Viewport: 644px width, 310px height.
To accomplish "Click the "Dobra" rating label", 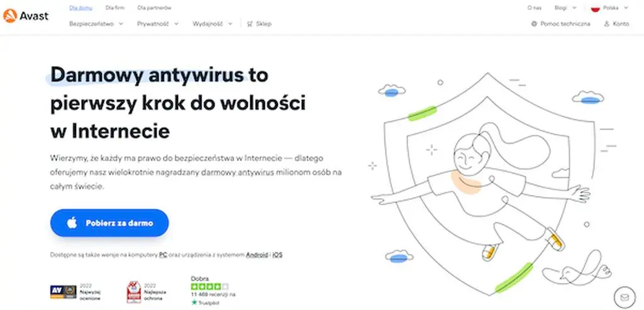I will click(x=200, y=279).
